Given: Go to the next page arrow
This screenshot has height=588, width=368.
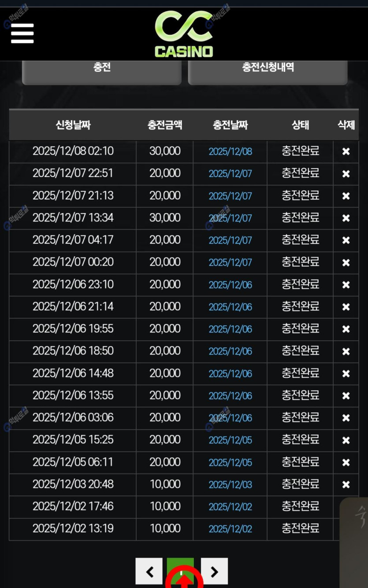Looking at the screenshot, I should 214,571.
